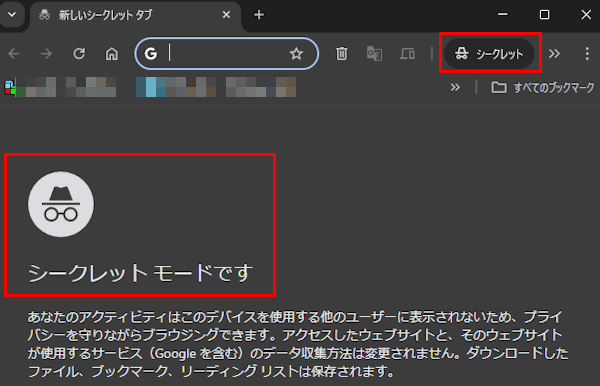This screenshot has height=386, width=600.
Task: Click the Google G icon in address bar
Action: click(151, 54)
